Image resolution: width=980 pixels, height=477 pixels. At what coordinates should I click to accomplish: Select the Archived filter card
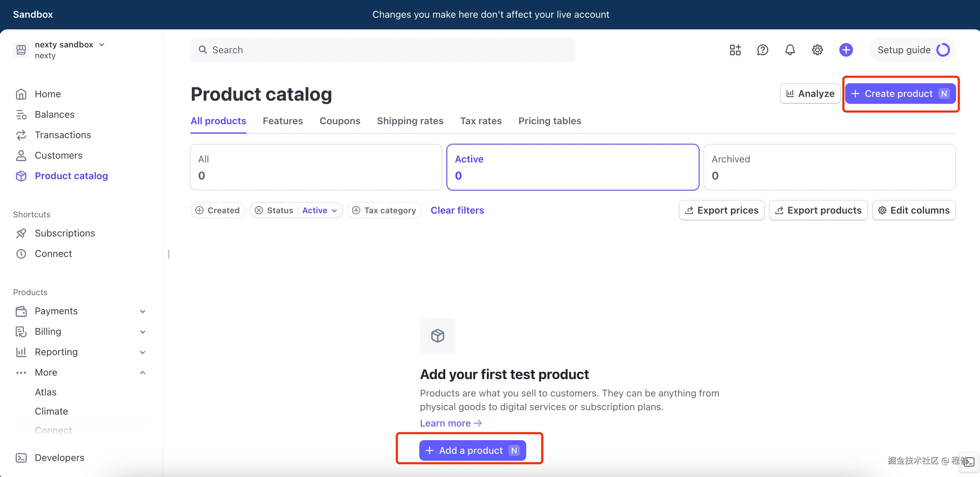click(830, 167)
